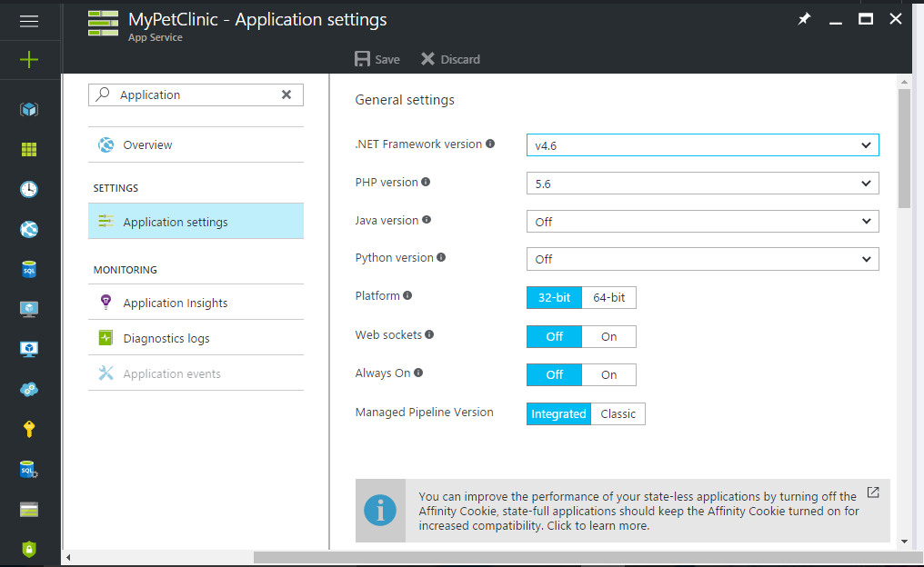Viewport: 924px width, 567px height.
Task: Click the scroll up arrow of vertical scrollbar
Action: click(904, 81)
